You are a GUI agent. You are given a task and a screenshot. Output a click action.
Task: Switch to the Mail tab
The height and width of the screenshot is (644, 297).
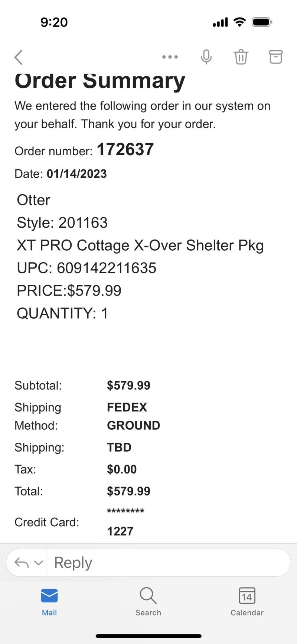tap(49, 602)
